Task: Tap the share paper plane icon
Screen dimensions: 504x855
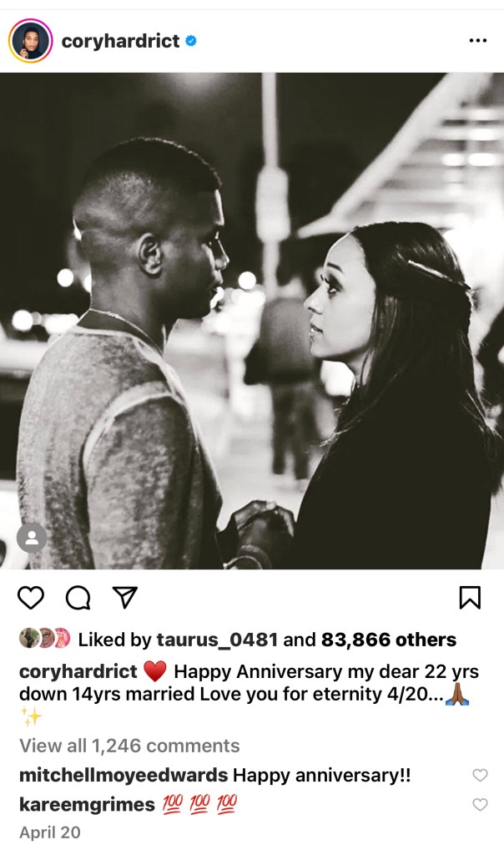Action: tap(125, 598)
